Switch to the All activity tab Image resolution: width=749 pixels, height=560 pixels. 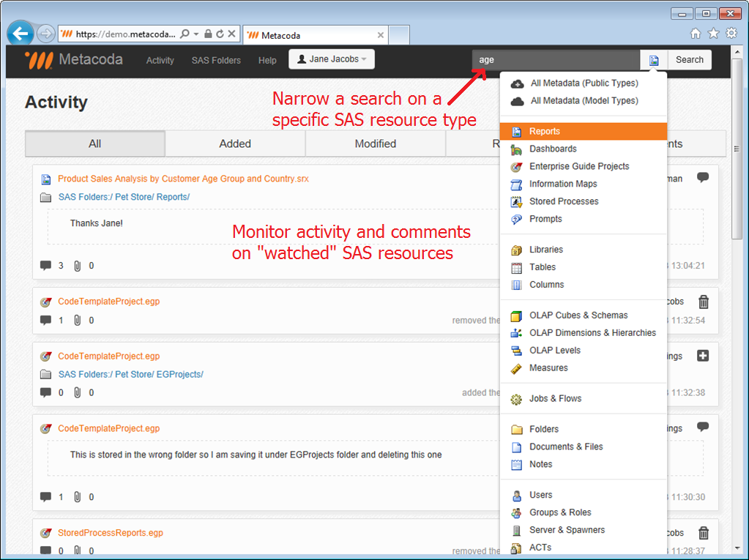click(95, 143)
